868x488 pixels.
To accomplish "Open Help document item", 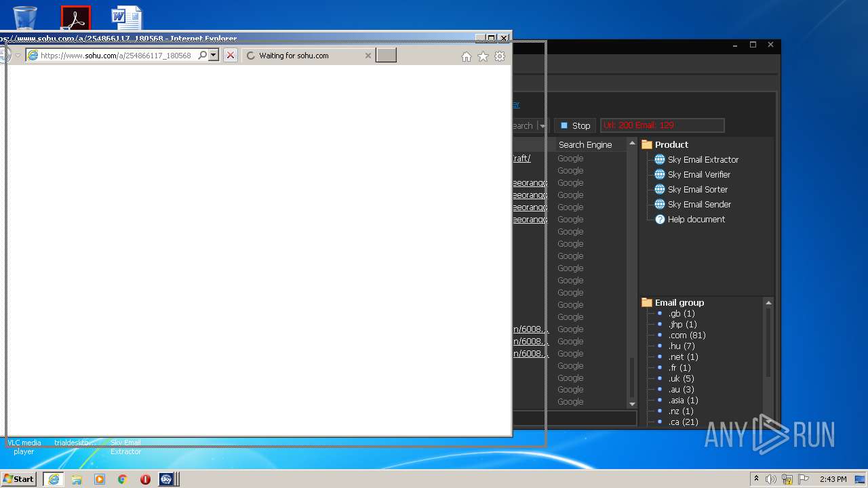I will [696, 219].
